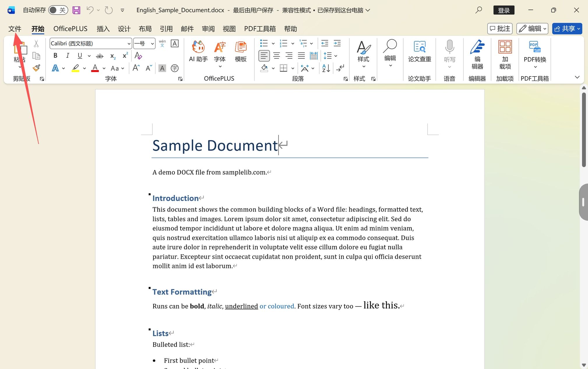The image size is (588, 369).
Task: Clear all formatting icon
Action: click(138, 56)
